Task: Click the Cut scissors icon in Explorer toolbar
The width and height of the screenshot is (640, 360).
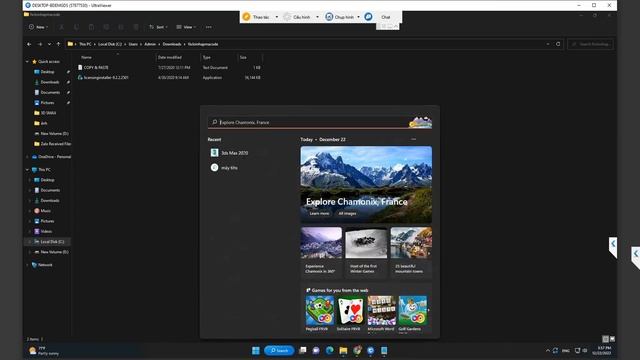Action: (61, 27)
